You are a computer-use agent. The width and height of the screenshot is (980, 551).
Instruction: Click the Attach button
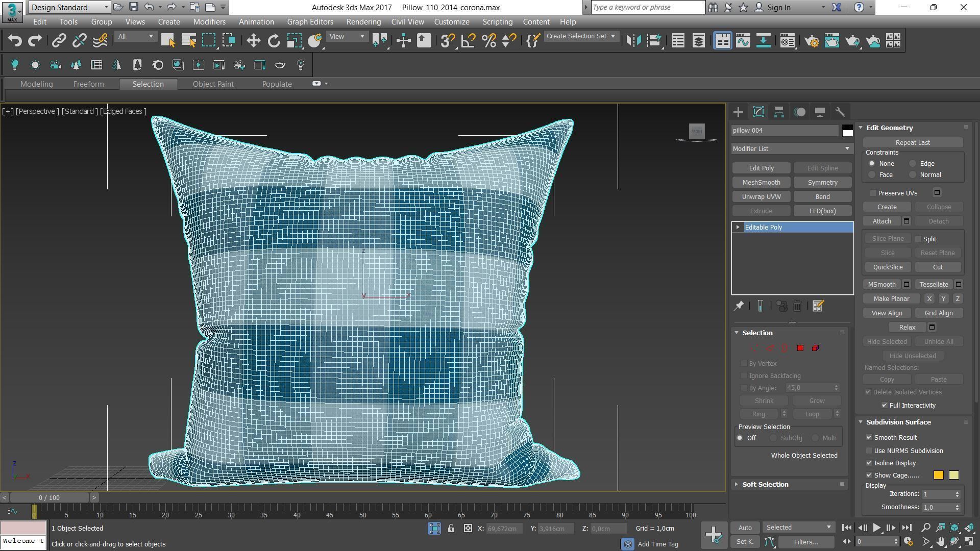pos(881,221)
